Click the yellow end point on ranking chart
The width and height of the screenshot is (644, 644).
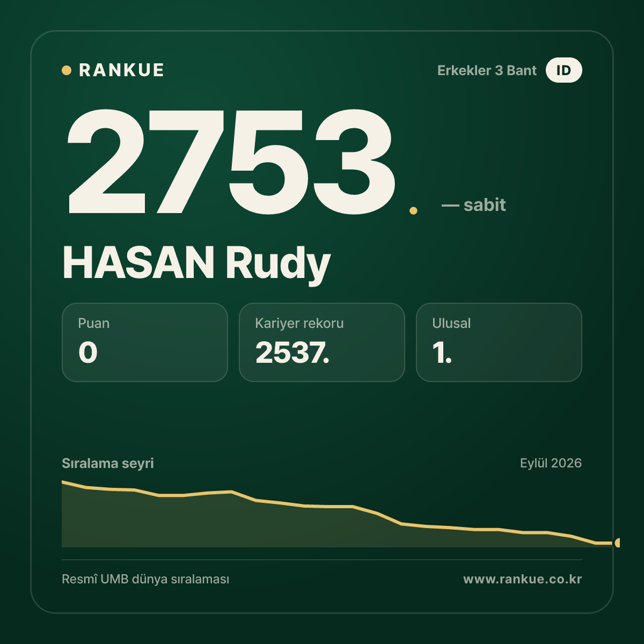click(617, 543)
